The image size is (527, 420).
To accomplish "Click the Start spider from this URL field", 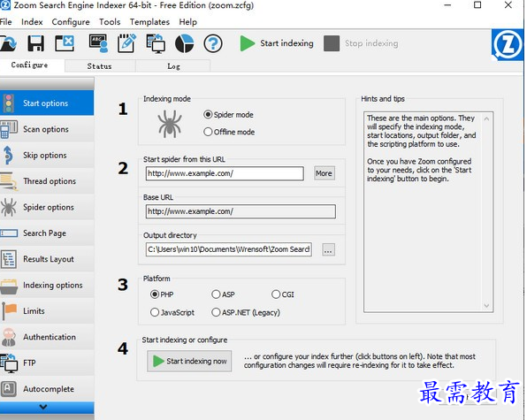I will tap(225, 173).
